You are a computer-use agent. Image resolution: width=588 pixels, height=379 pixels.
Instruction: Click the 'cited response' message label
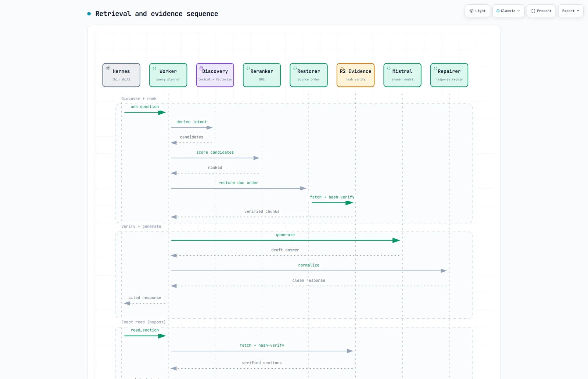(x=145, y=298)
